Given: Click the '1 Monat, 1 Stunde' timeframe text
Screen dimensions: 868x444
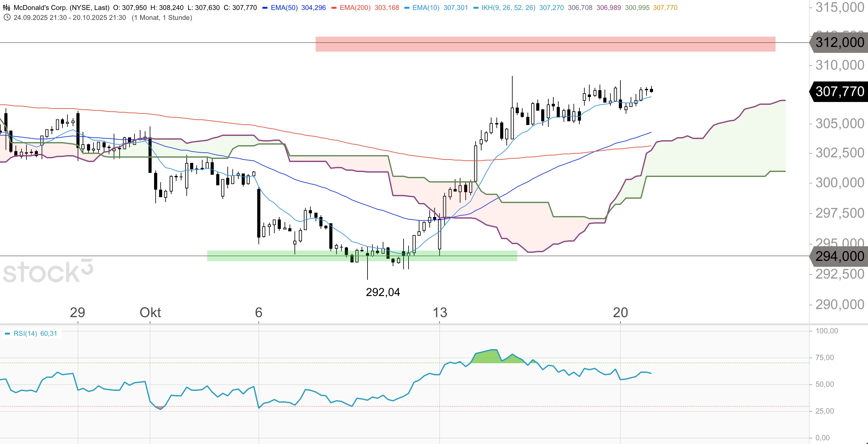Looking at the screenshot, I should (x=162, y=17).
